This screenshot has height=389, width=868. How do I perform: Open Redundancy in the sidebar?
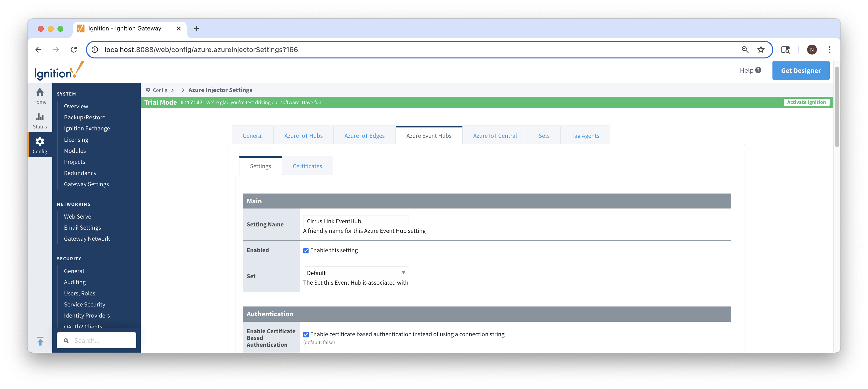80,173
